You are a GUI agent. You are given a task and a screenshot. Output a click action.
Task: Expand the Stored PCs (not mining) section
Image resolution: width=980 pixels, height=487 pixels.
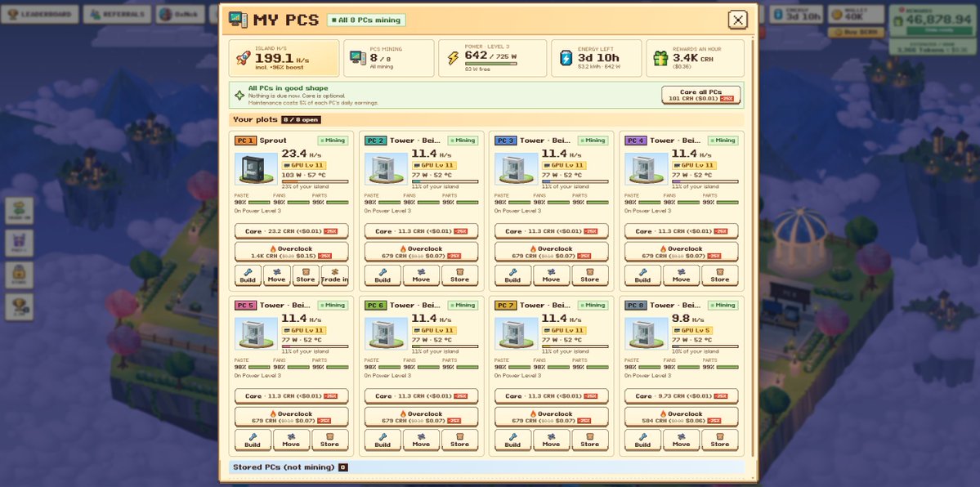coord(487,467)
